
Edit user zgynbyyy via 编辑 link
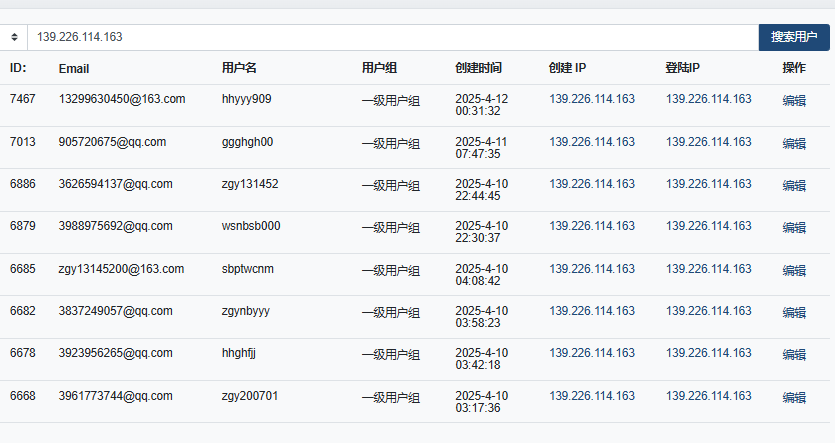(x=794, y=313)
